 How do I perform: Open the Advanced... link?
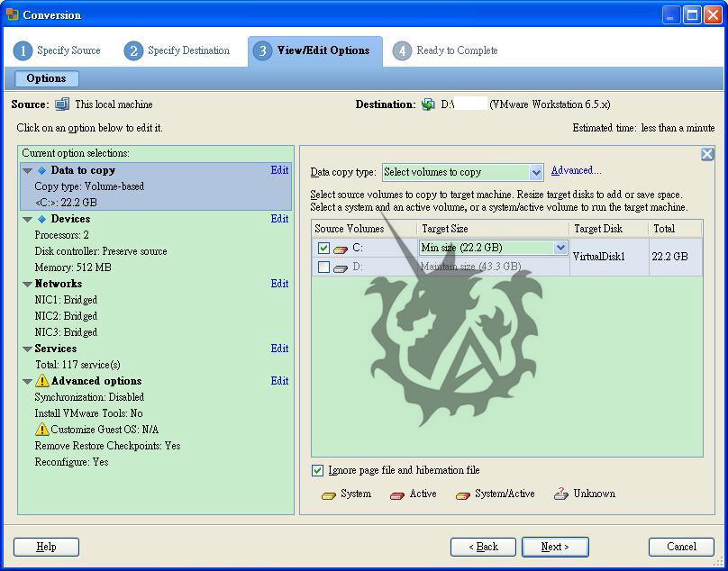tap(576, 171)
